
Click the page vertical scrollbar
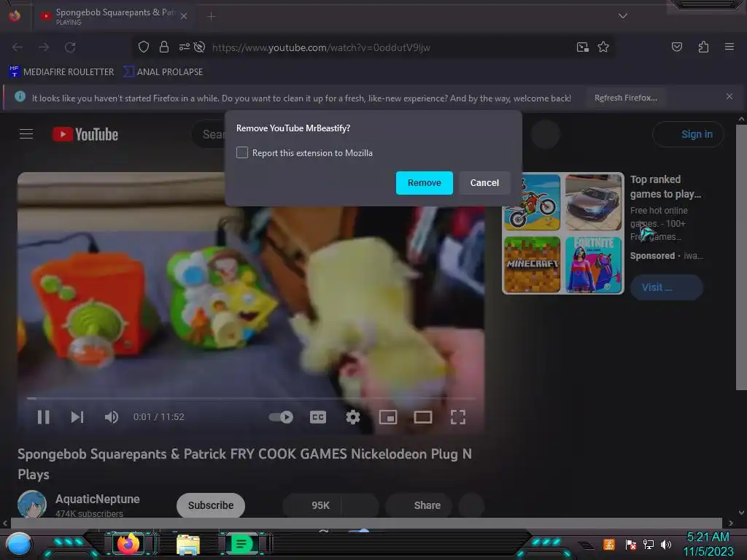tap(741, 257)
